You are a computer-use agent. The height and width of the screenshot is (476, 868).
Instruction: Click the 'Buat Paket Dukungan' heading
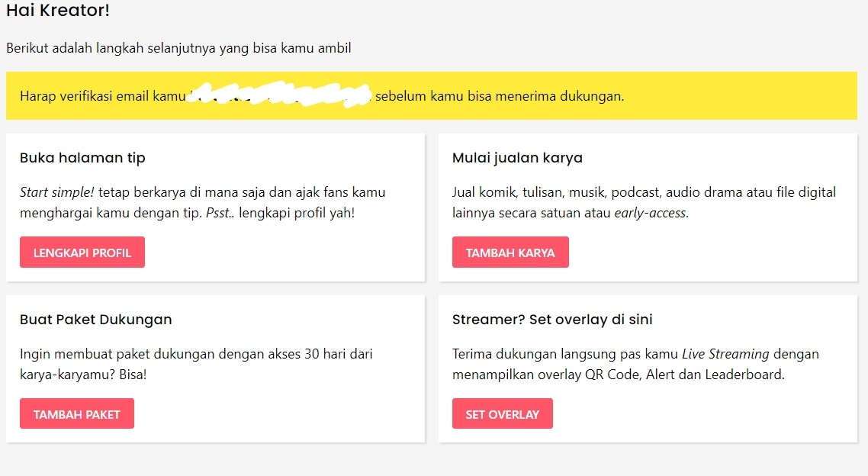click(x=96, y=320)
